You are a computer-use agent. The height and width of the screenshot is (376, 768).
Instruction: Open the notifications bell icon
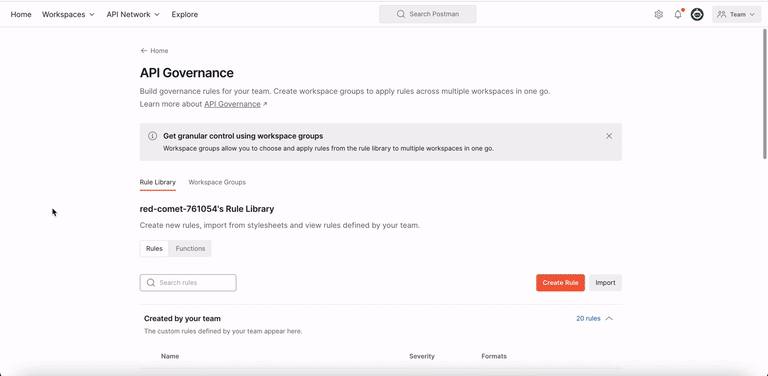[x=678, y=15]
